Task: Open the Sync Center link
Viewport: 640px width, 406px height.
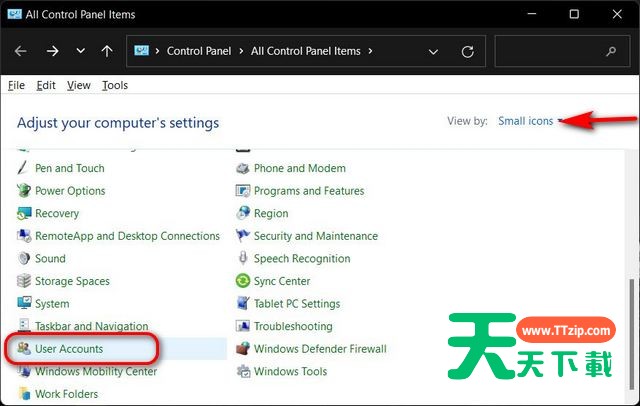Action: coord(282,281)
